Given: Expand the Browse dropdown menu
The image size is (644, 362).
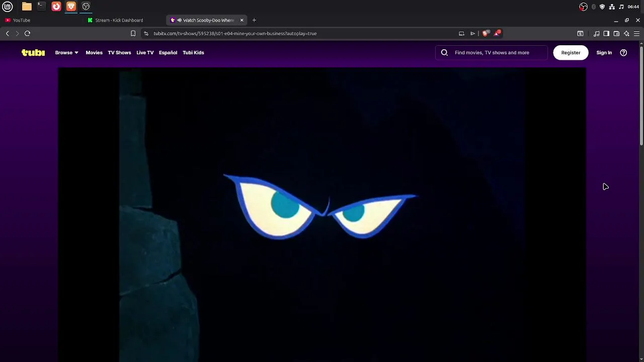Looking at the screenshot, I should pos(66,52).
